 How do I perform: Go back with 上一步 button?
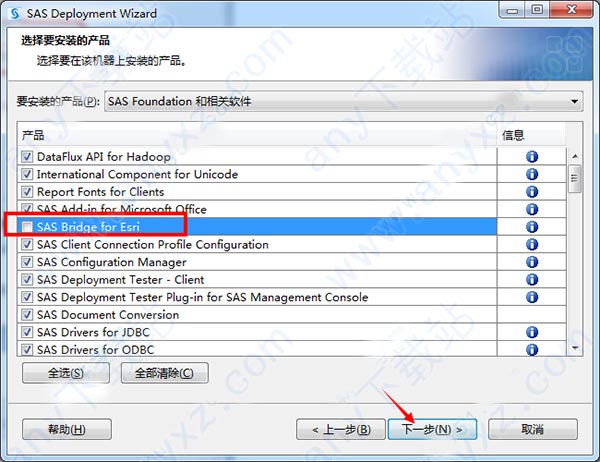pyautogui.click(x=341, y=429)
